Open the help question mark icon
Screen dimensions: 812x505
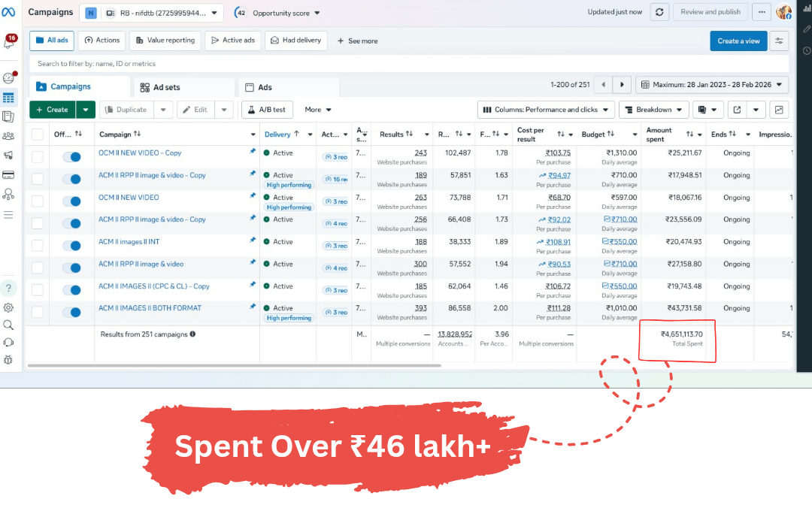pos(8,289)
